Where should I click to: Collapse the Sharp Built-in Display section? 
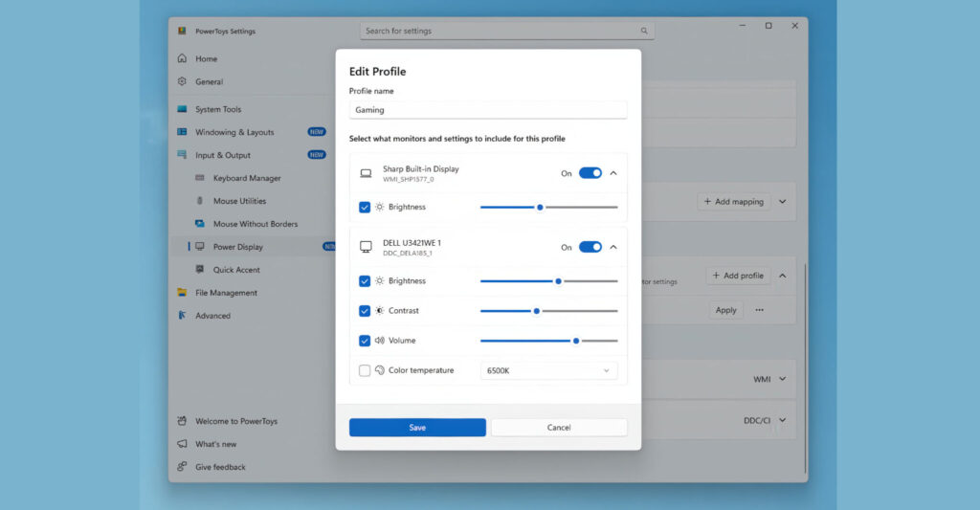613,173
